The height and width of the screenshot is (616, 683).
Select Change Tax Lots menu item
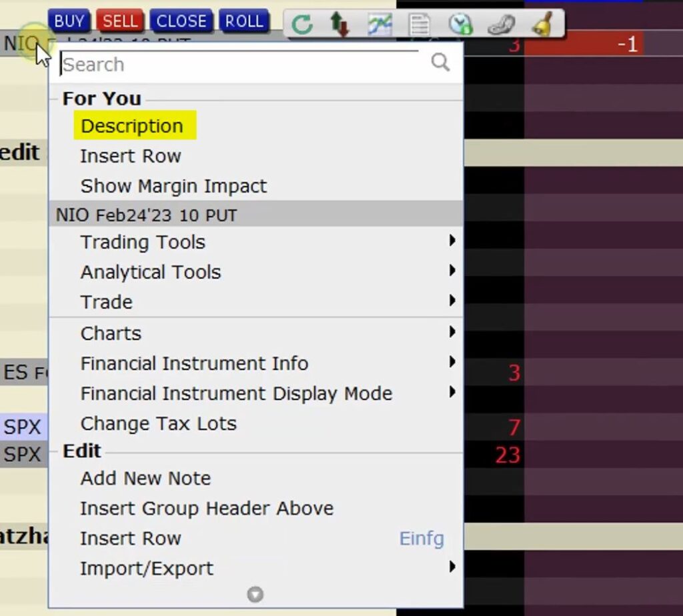click(x=158, y=423)
